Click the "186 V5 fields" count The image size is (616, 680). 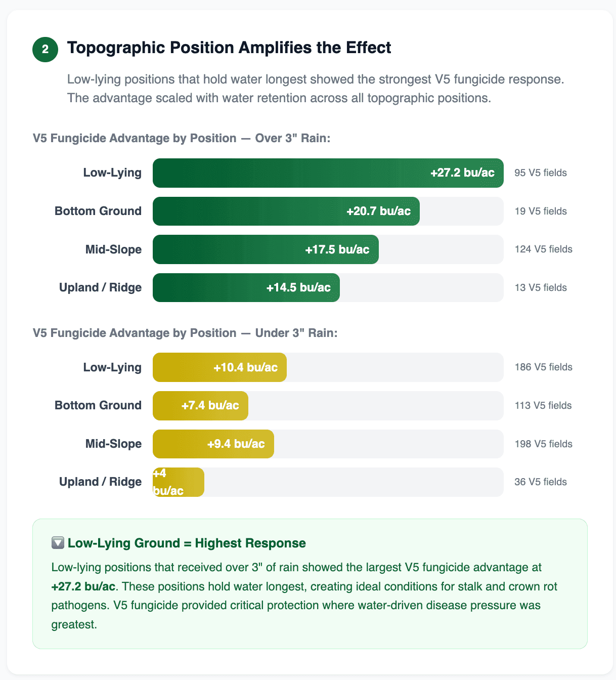click(x=543, y=367)
